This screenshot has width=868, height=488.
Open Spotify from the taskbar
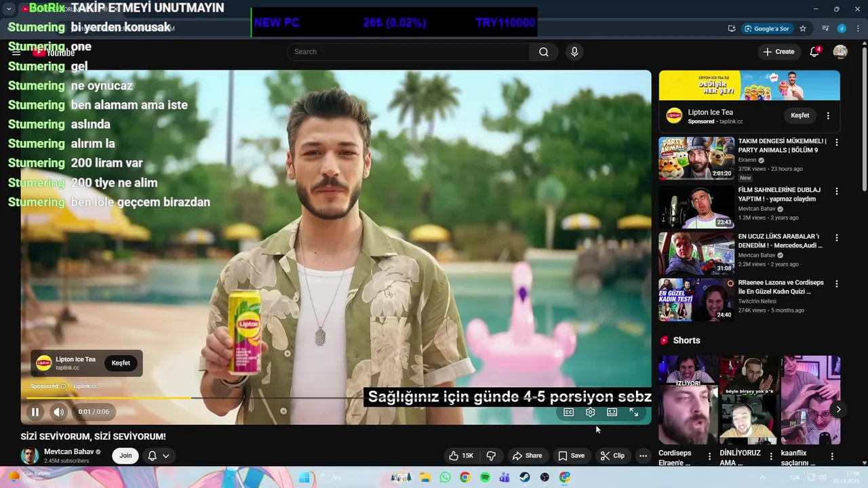tap(485, 477)
